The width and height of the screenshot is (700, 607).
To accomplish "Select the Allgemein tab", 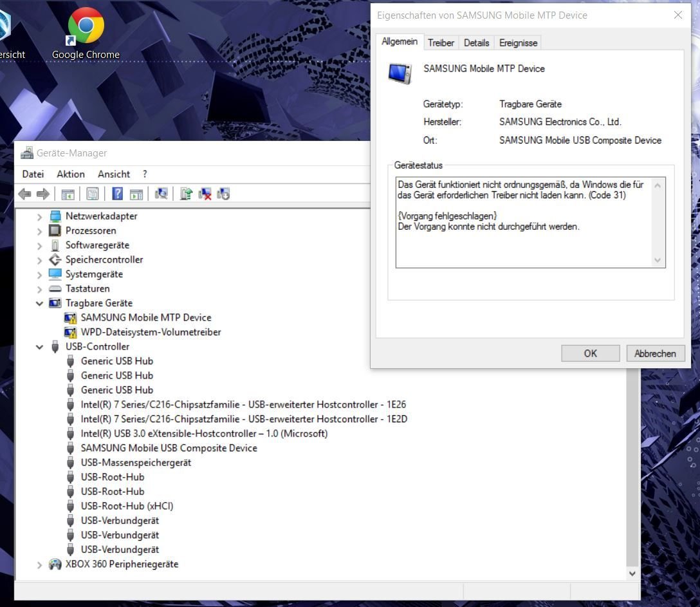I will pyautogui.click(x=400, y=42).
